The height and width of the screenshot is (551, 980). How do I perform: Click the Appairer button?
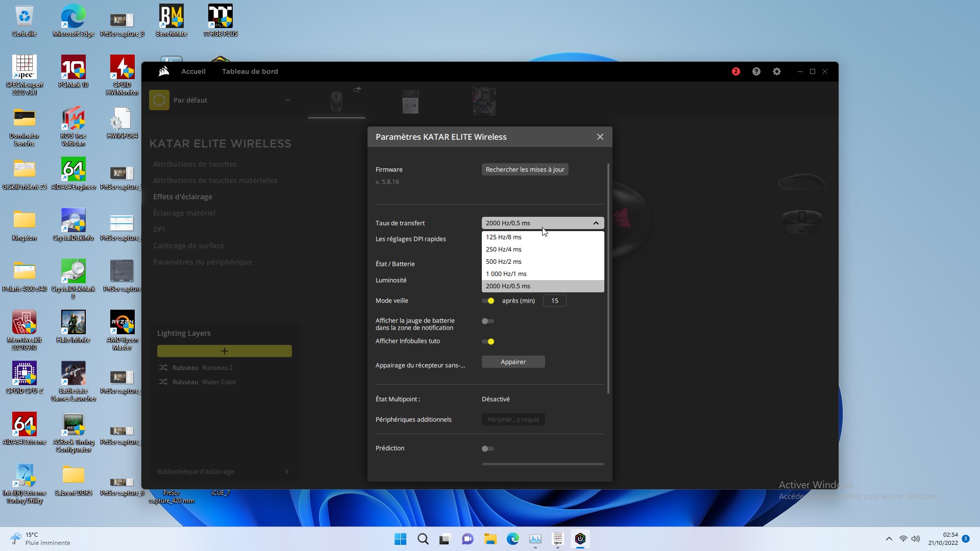coord(513,362)
